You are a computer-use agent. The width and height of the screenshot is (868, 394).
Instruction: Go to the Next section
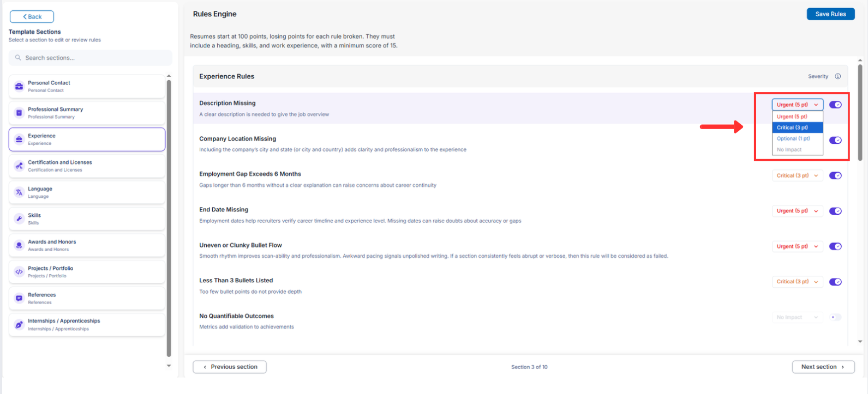pyautogui.click(x=823, y=367)
